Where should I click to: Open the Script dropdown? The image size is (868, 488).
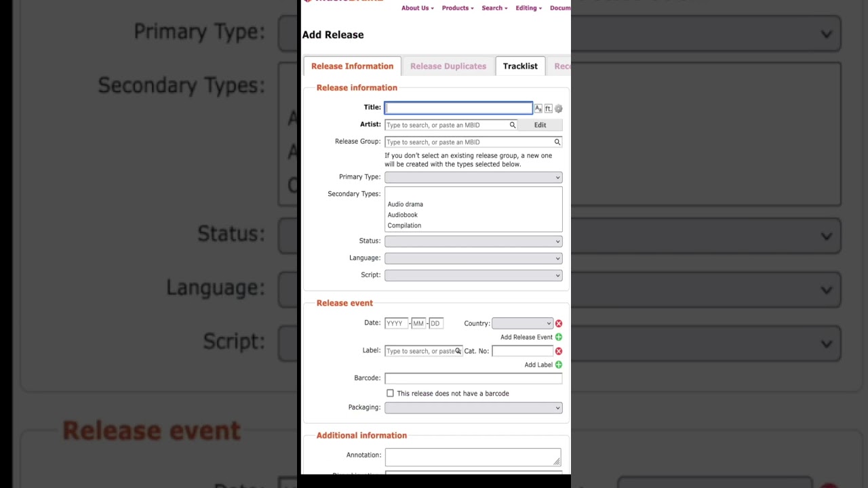click(x=473, y=275)
